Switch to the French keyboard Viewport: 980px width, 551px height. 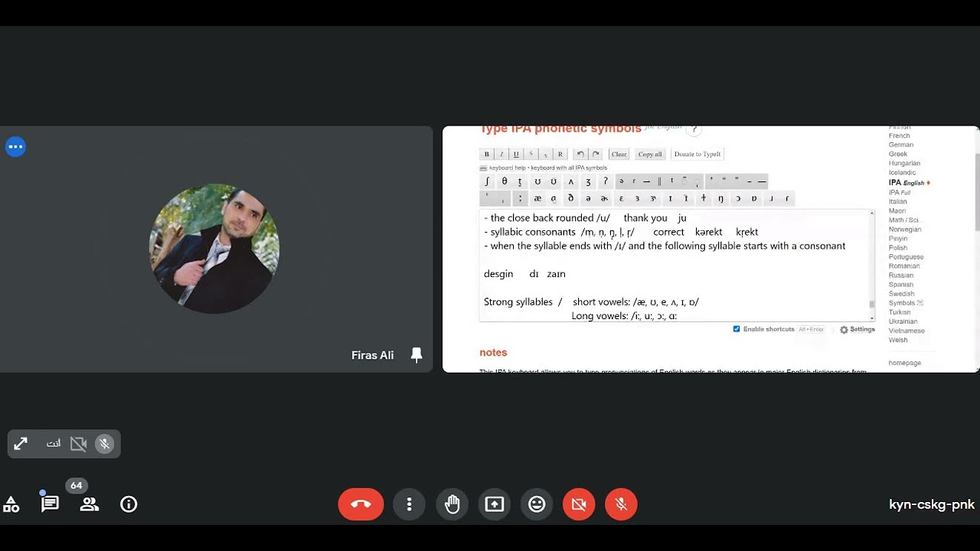(x=899, y=135)
